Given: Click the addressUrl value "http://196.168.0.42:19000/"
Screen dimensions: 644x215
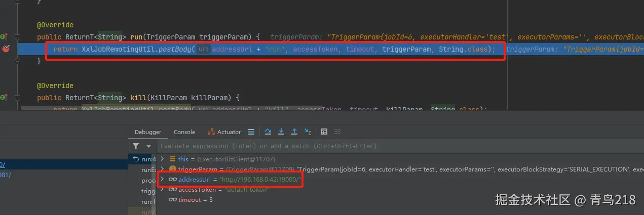Looking at the screenshot, I should [x=260, y=180].
